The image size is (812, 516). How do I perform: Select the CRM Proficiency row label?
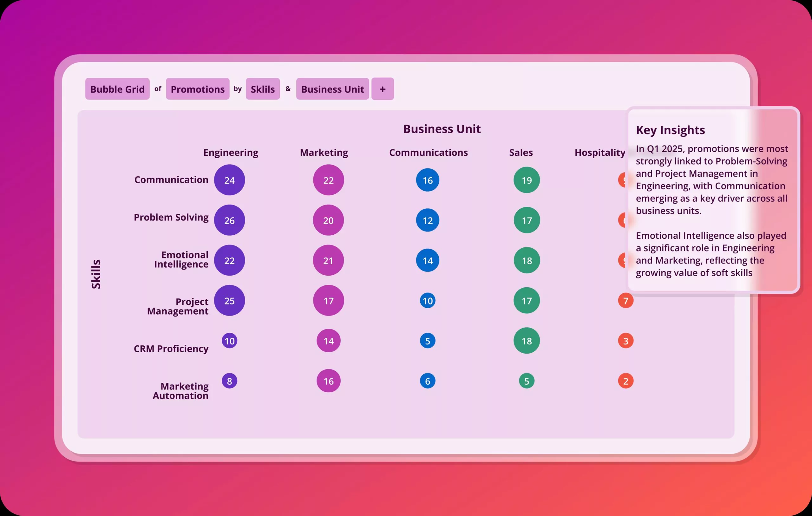(x=171, y=348)
